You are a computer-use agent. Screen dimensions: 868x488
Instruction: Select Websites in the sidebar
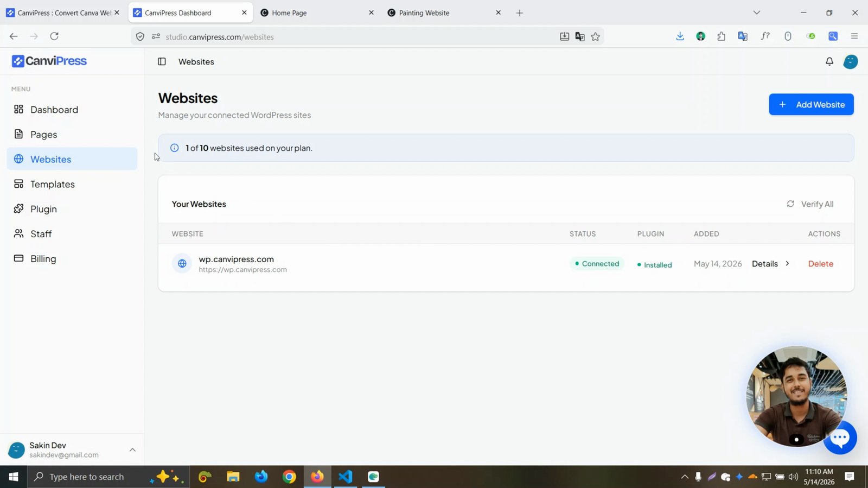72,159
